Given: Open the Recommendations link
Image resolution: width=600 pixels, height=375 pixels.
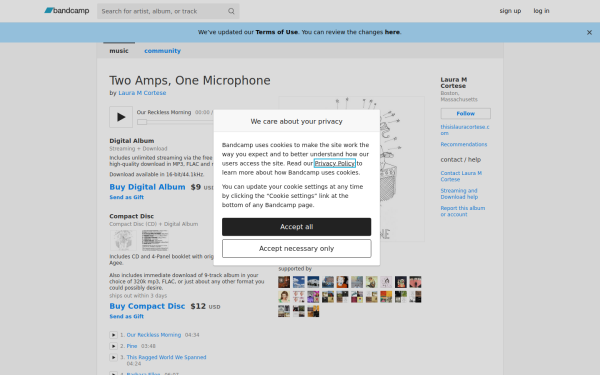Looking at the screenshot, I should tap(464, 144).
